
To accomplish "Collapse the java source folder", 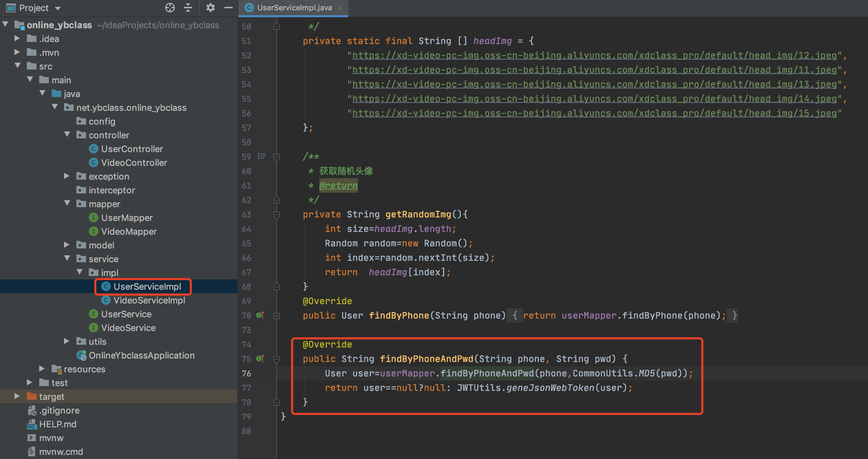I will pos(42,93).
